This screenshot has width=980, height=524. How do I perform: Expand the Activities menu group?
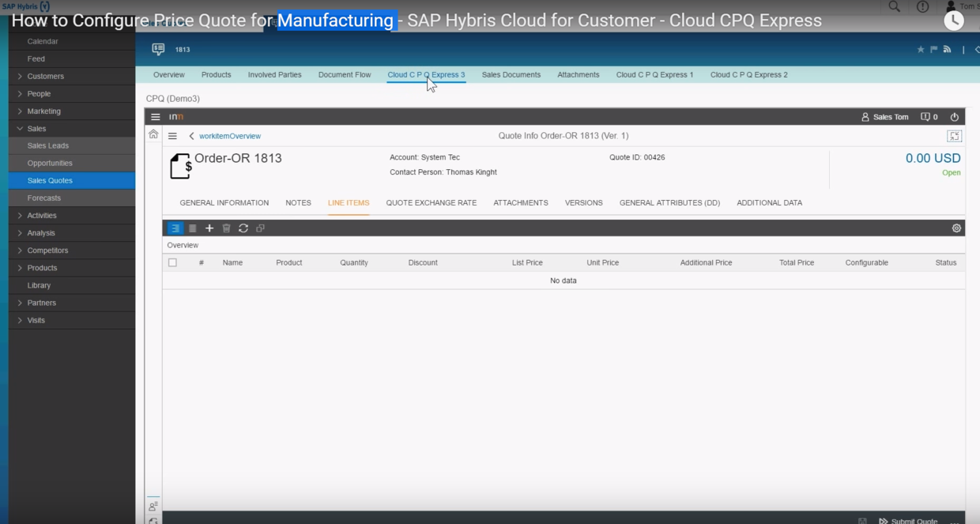(20, 216)
